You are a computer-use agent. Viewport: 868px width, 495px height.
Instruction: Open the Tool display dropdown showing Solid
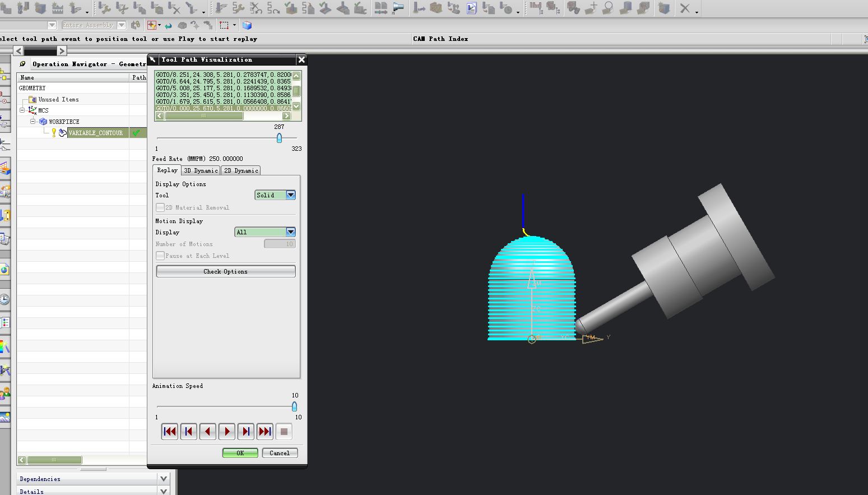click(275, 195)
